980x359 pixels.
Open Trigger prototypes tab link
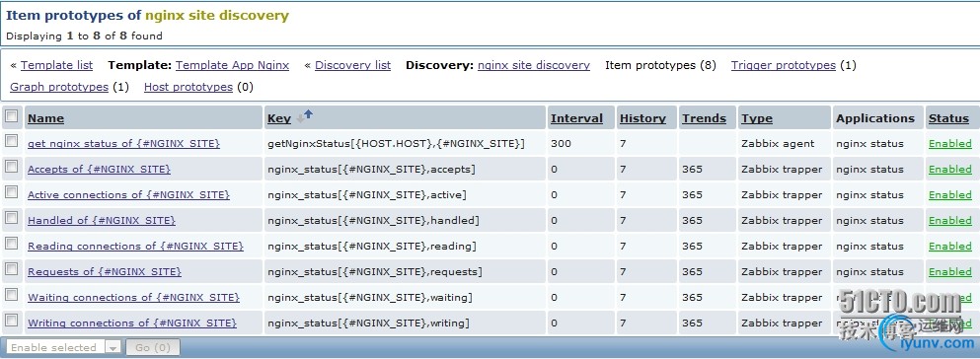[784, 65]
